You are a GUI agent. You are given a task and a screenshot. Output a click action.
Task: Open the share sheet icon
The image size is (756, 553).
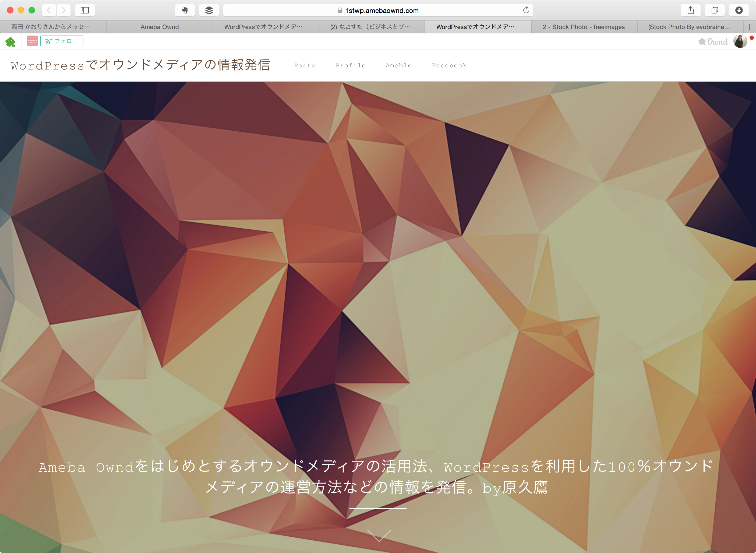pos(690,10)
